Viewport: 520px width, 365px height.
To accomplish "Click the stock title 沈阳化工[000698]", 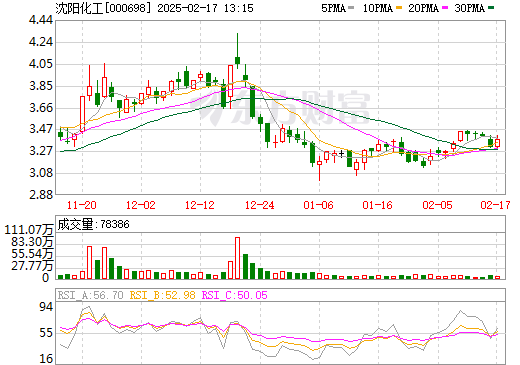I will [103, 8].
